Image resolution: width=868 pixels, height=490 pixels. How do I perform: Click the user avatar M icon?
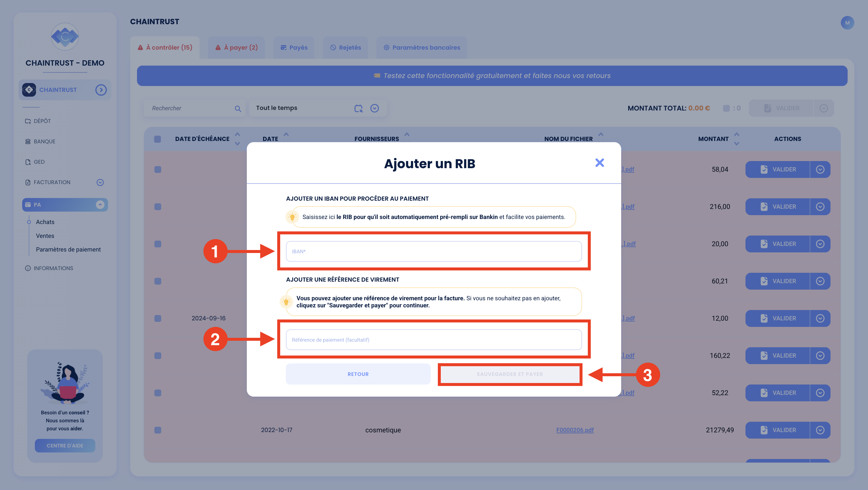pyautogui.click(x=847, y=22)
